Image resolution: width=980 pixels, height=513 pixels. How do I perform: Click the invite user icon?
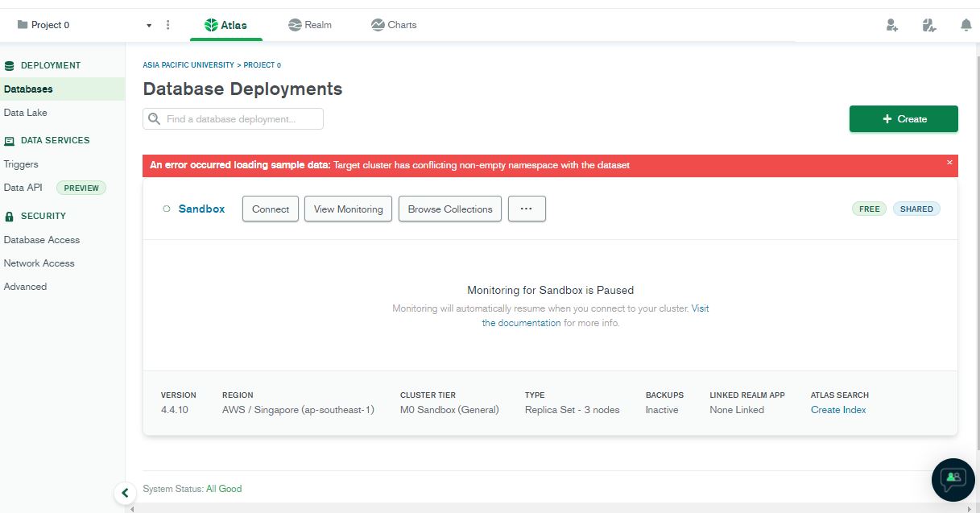[891, 25]
